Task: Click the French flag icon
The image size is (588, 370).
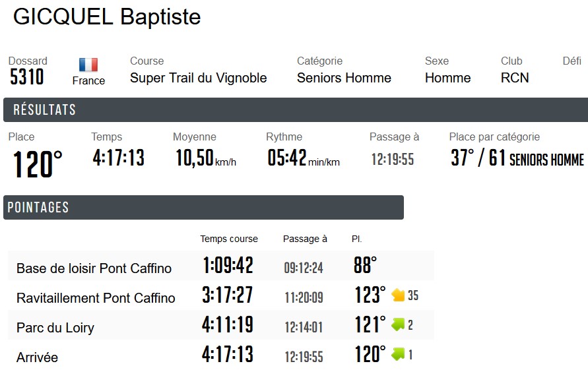Action: (x=88, y=65)
